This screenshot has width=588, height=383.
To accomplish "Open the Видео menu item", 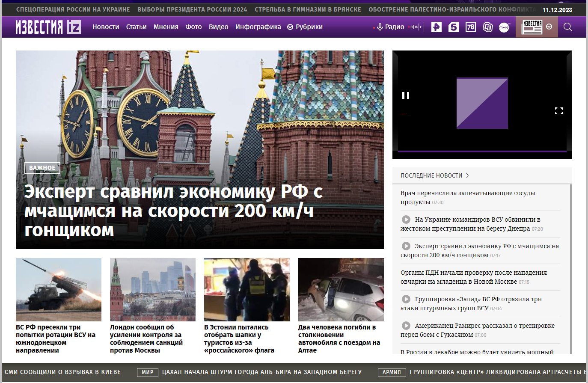I will tap(219, 27).
